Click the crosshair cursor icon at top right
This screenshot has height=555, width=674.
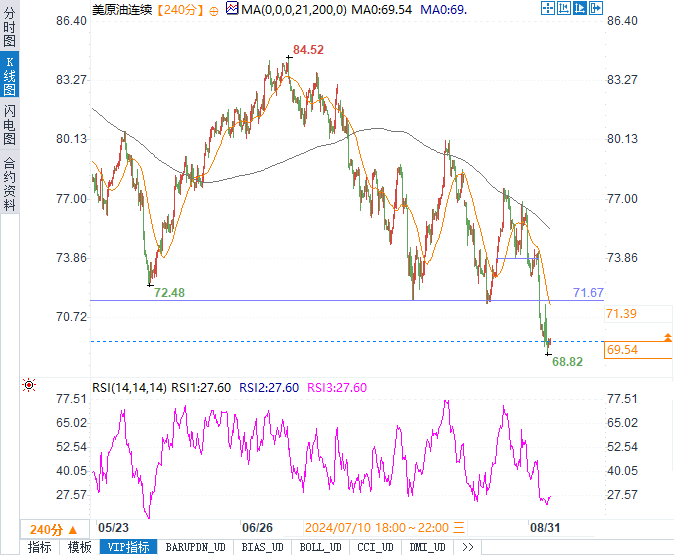click(548, 8)
